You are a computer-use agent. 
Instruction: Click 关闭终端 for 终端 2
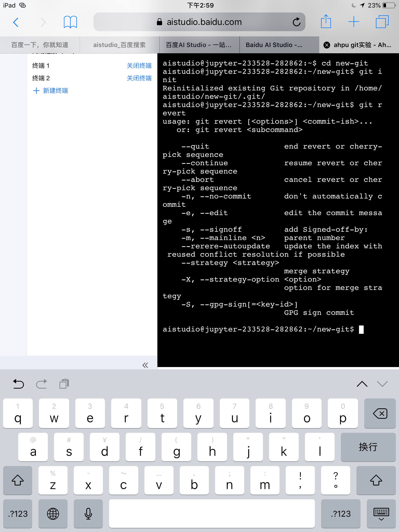(139, 78)
